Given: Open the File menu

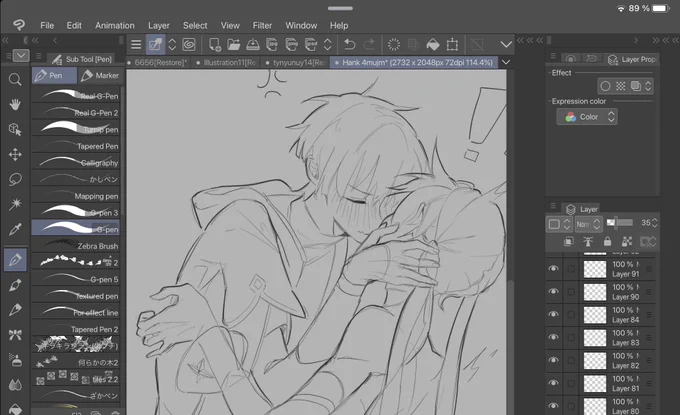Looking at the screenshot, I should point(47,26).
